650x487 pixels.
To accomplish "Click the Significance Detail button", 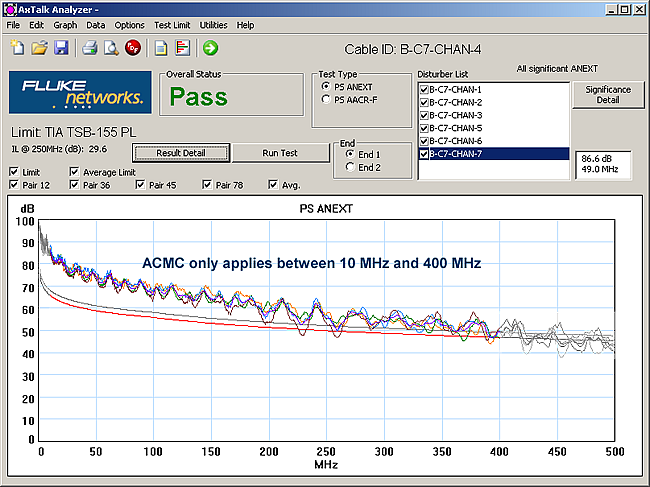I will click(608, 95).
